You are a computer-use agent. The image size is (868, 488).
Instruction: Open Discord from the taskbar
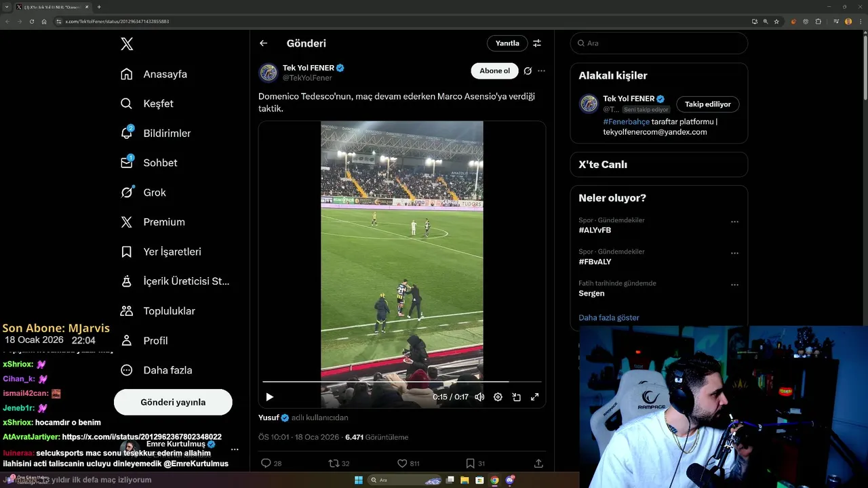tap(509, 480)
